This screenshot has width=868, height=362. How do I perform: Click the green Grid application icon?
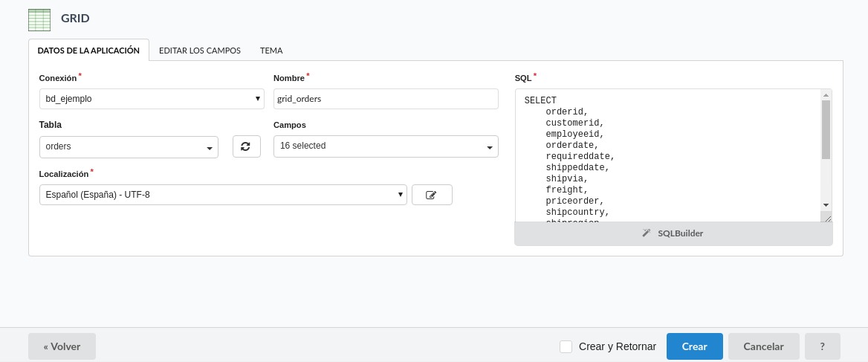tap(39, 19)
